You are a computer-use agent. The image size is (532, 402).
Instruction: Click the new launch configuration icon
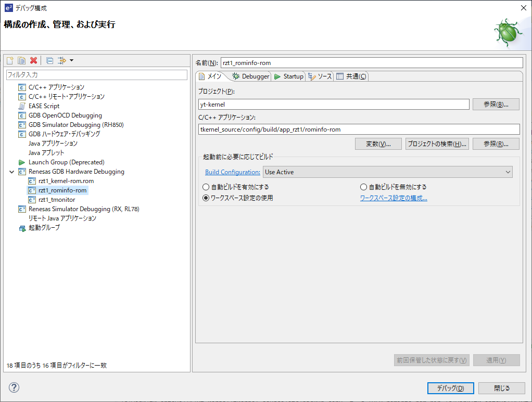10,61
